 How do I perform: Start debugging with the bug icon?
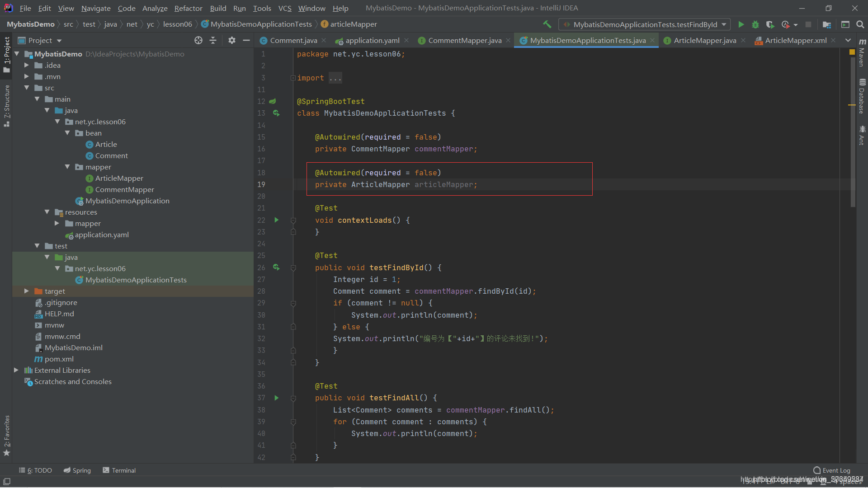(x=755, y=24)
